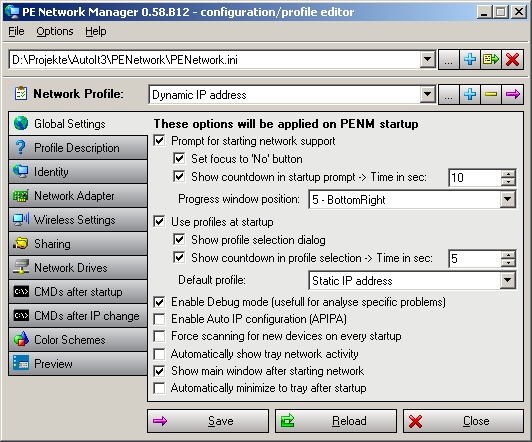Increase startup prompt countdown seconds
The image size is (532, 442).
508,174
